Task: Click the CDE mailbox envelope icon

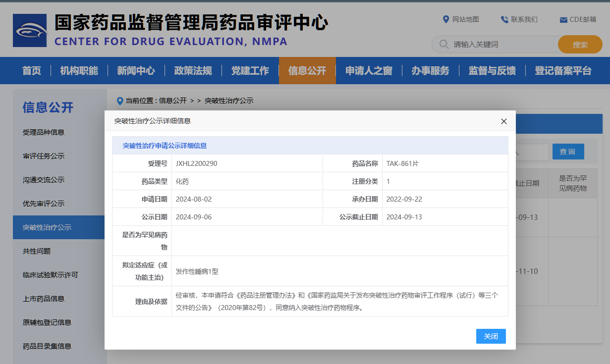Action: pos(563,20)
